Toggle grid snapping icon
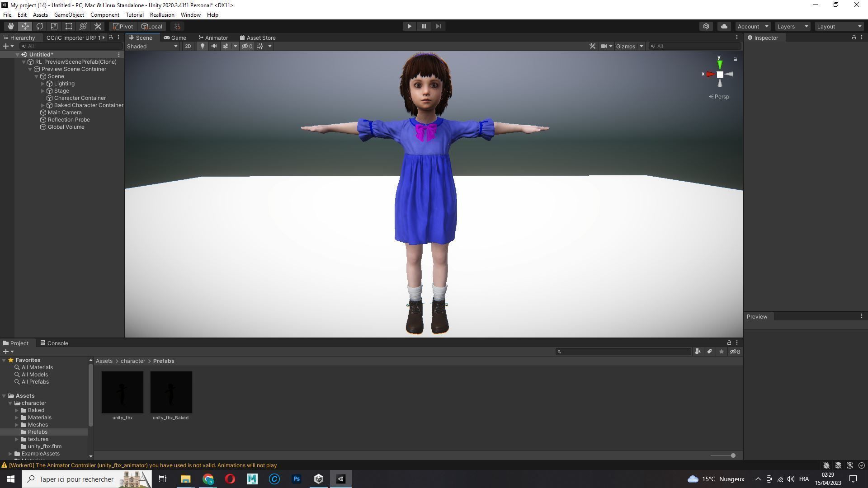The image size is (868, 488). 177,26
